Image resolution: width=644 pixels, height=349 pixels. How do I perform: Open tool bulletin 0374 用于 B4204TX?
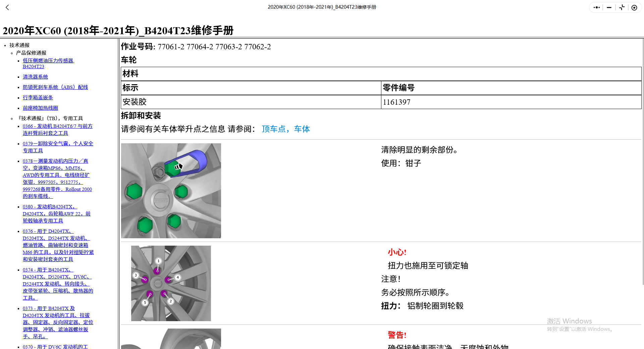point(58,284)
